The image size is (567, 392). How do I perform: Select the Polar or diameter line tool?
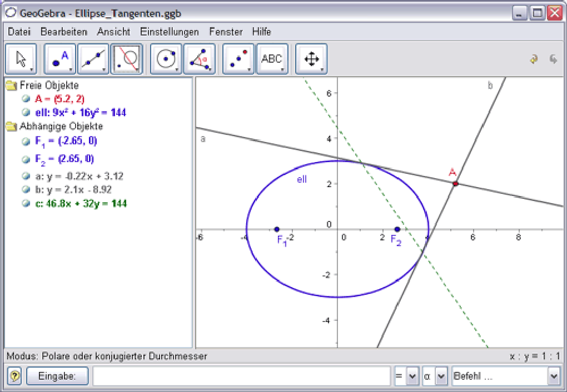(x=126, y=59)
